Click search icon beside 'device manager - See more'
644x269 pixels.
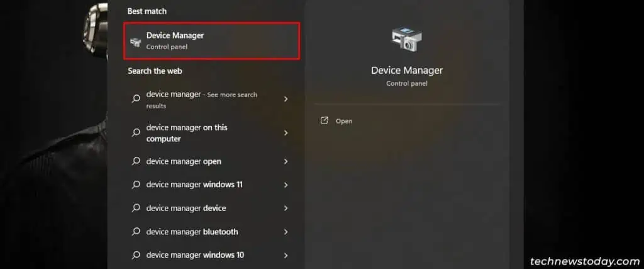pyautogui.click(x=136, y=99)
